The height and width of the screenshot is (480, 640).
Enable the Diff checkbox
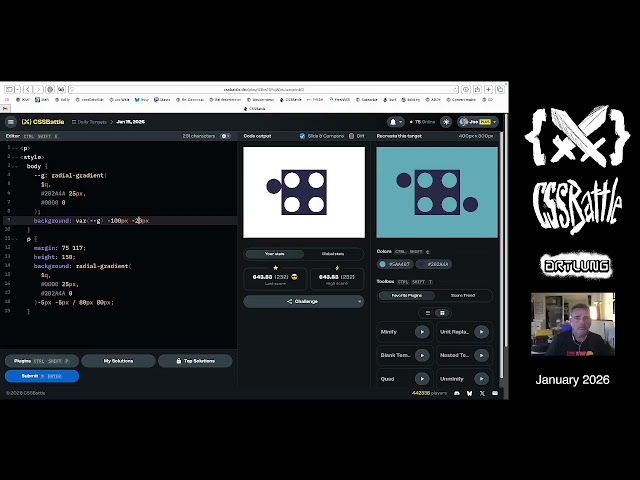[350, 136]
